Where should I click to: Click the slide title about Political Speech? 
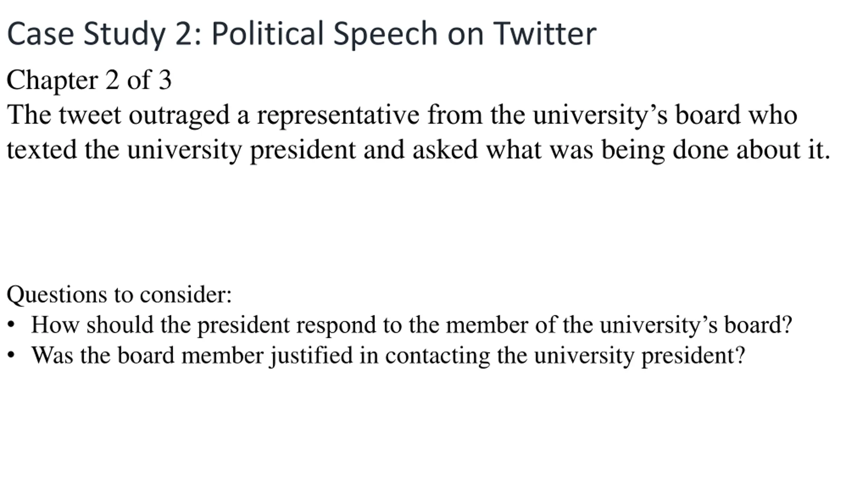click(301, 34)
